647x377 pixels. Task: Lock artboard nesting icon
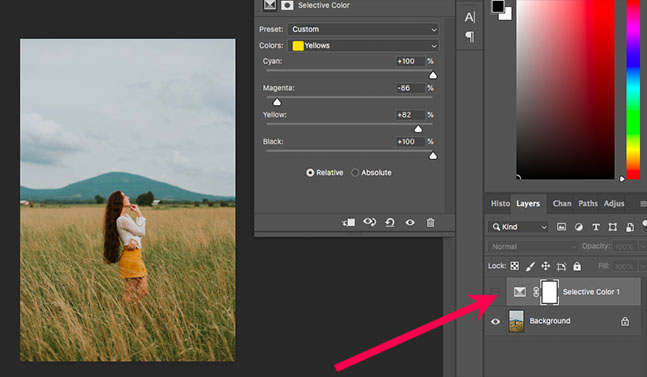click(561, 266)
